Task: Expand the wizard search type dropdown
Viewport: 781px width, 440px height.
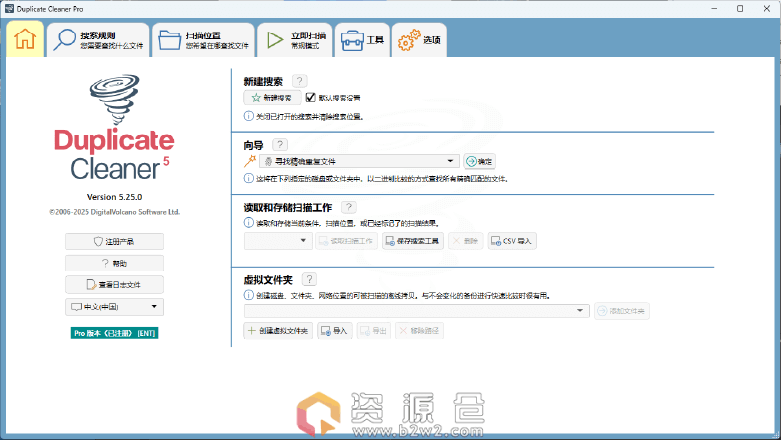Action: coord(451,161)
